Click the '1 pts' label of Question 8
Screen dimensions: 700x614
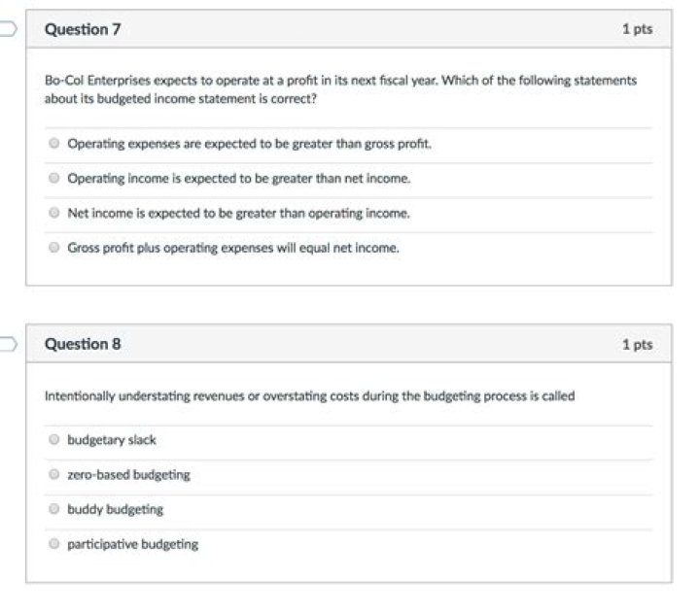tap(637, 345)
